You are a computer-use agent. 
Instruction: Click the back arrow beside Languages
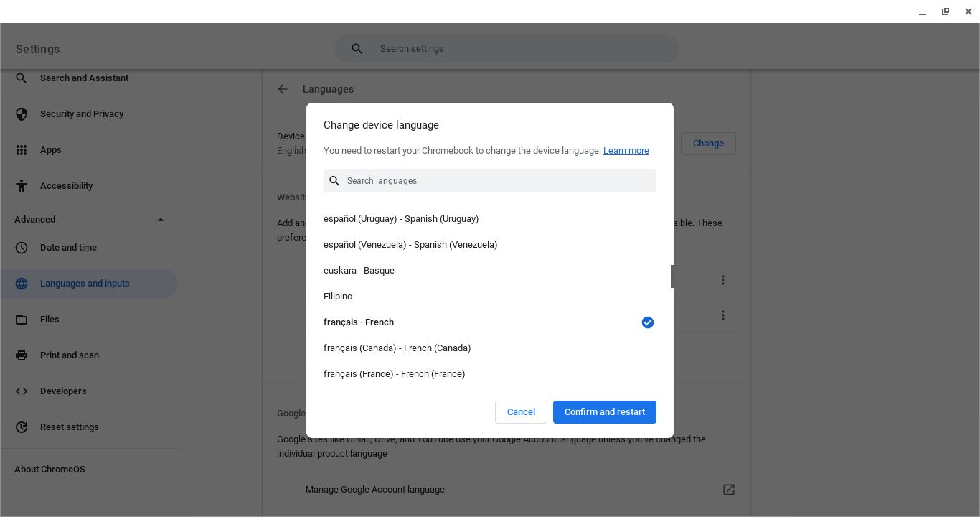(x=283, y=89)
